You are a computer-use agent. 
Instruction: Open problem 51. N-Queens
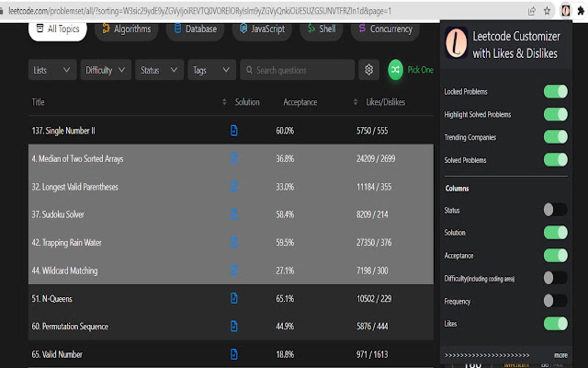(52, 299)
